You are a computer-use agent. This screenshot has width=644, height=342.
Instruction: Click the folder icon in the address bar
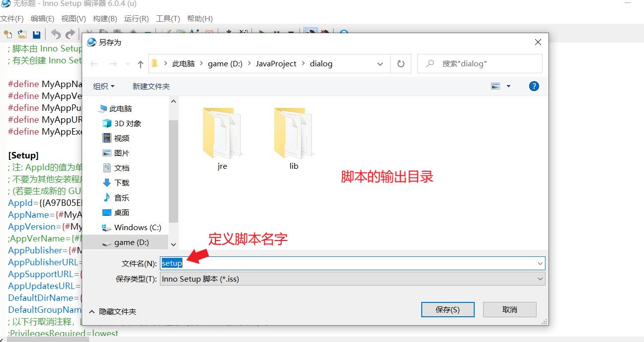pos(154,63)
